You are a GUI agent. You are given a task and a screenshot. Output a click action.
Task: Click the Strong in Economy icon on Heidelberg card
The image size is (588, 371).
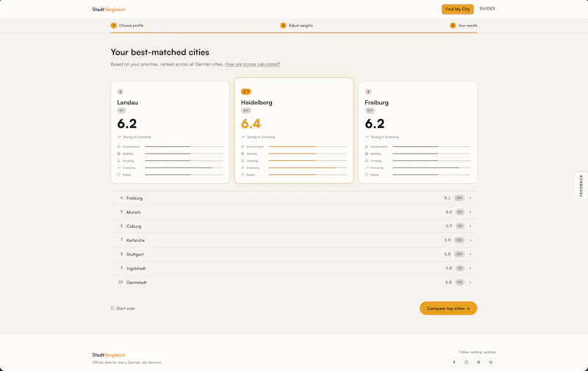(x=243, y=137)
